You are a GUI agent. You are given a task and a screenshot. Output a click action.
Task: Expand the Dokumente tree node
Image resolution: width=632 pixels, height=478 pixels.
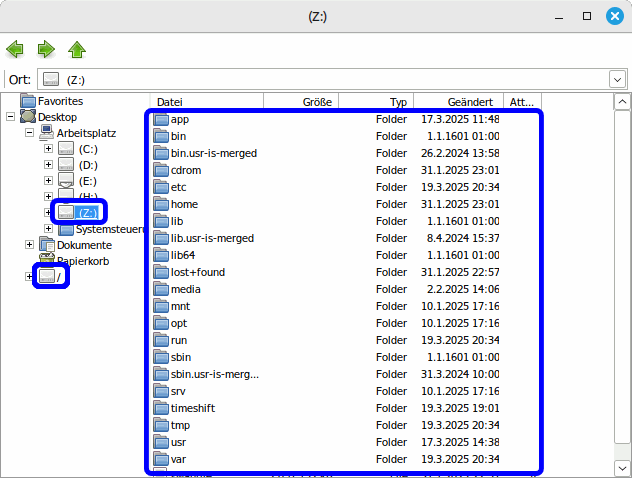[x=30, y=245]
